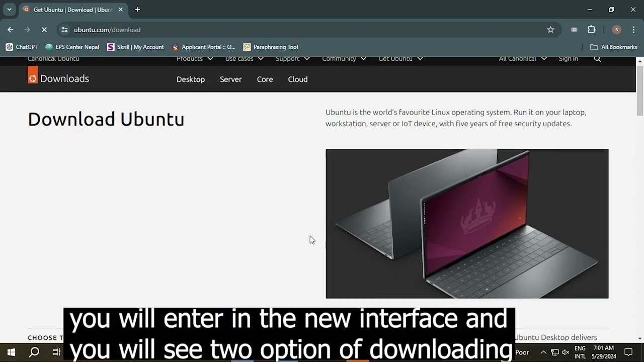Click the browser back arrow
This screenshot has width=644, height=362.
tap(11, 30)
